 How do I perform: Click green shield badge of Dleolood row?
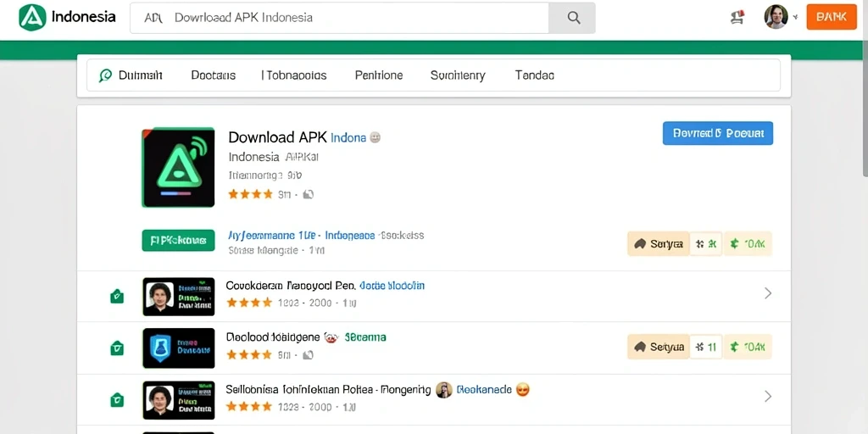pyautogui.click(x=117, y=348)
